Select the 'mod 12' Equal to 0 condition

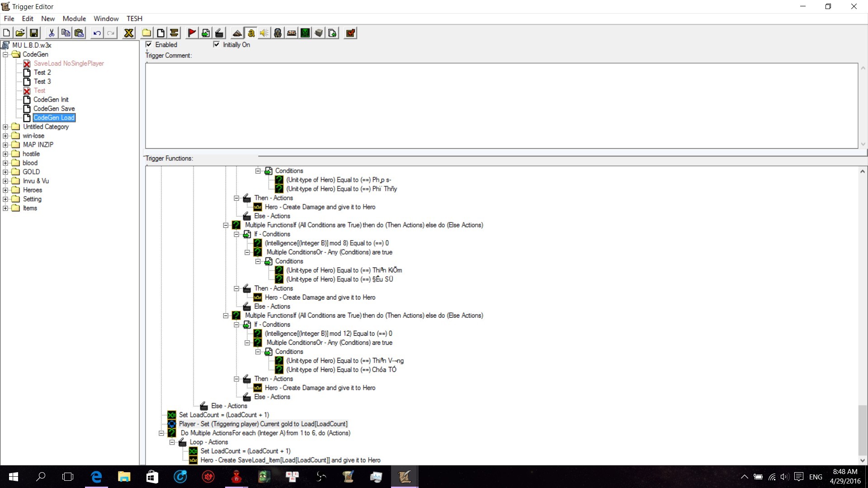[329, 333]
